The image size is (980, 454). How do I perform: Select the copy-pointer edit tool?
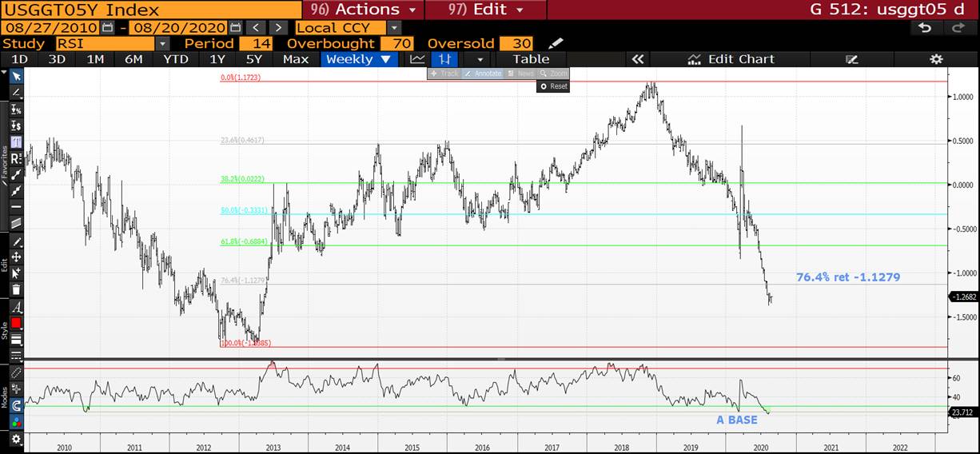point(16,273)
